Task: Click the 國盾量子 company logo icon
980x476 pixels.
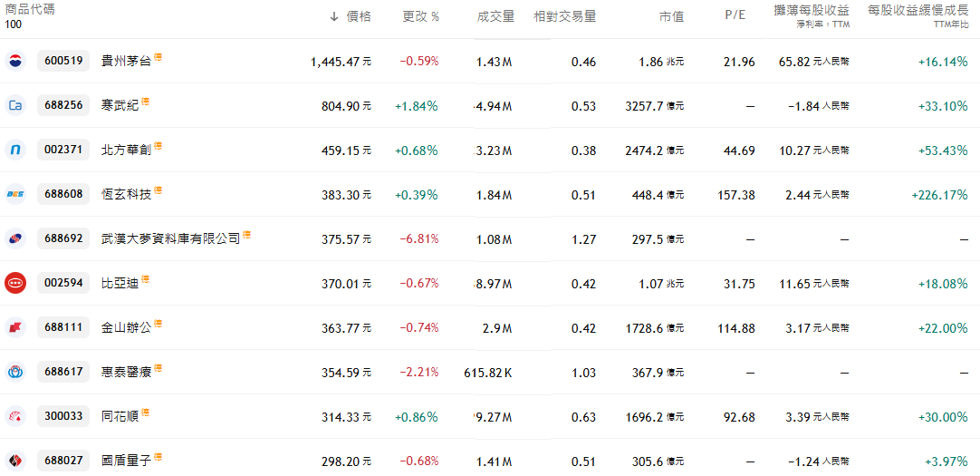Action: pos(15,461)
